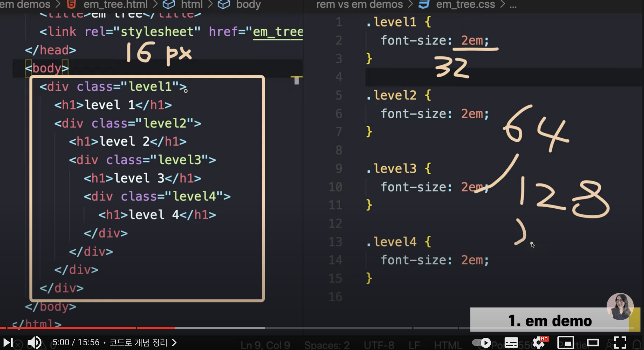Turn on subtitles/closed captions
Viewport: 644px width, 350px height.
(x=511, y=343)
